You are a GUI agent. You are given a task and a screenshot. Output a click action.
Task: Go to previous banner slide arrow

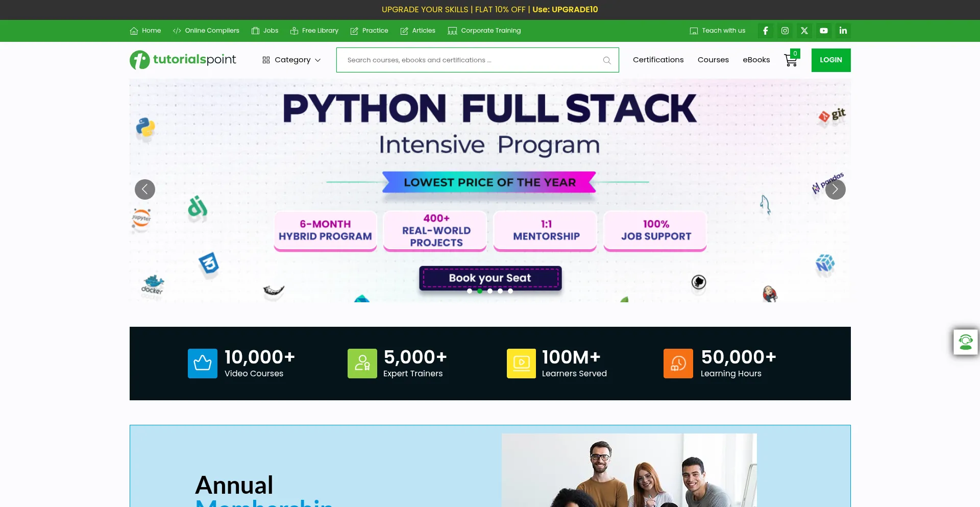coord(145,189)
